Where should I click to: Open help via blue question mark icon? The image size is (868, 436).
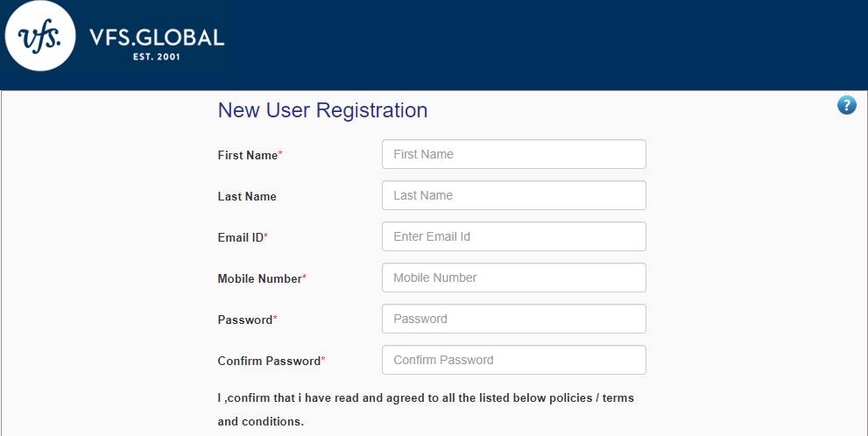846,104
